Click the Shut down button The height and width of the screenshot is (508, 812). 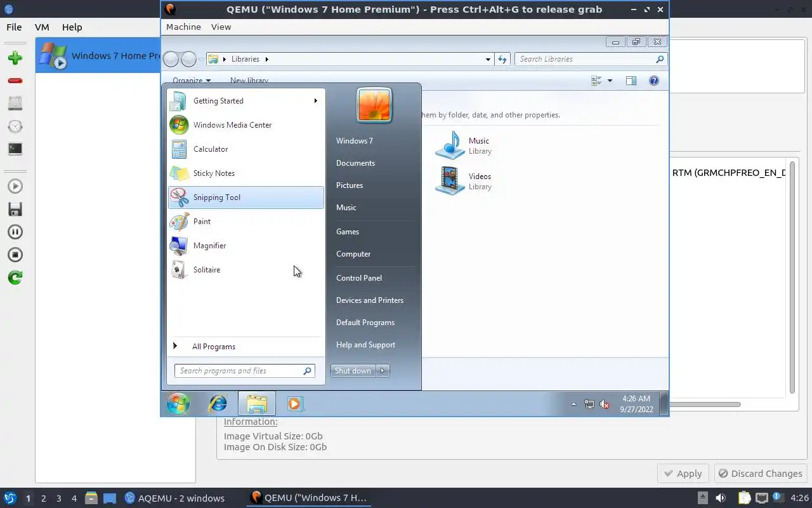[x=353, y=371]
